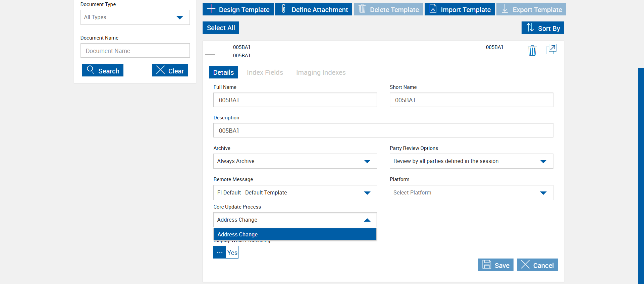The width and height of the screenshot is (644, 284).
Task: Check the 005BA1 row checkbox
Action: (x=210, y=50)
